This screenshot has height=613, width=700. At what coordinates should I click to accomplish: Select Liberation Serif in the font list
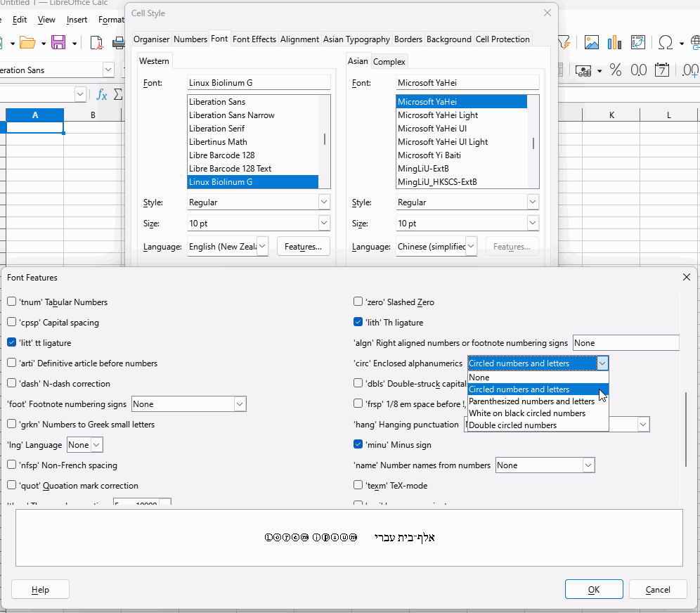click(x=217, y=129)
